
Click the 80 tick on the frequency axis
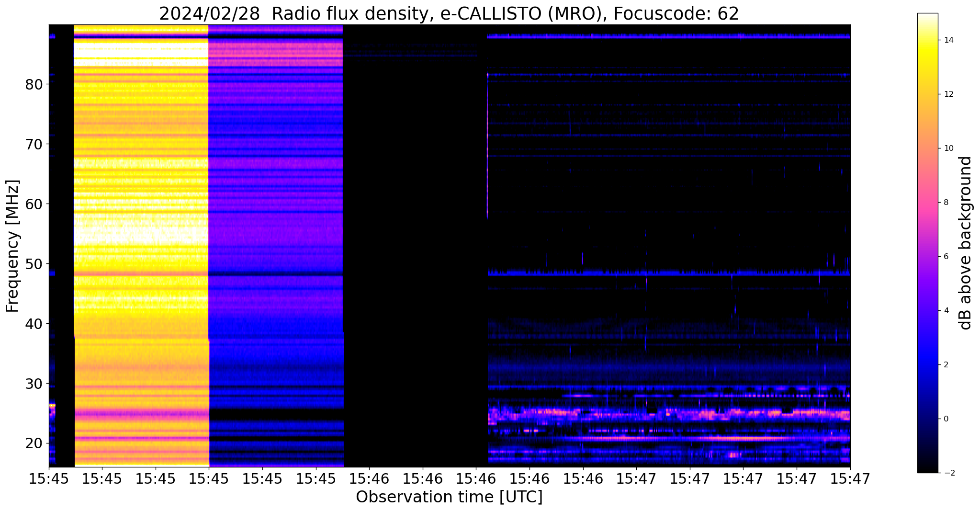pyautogui.click(x=34, y=84)
